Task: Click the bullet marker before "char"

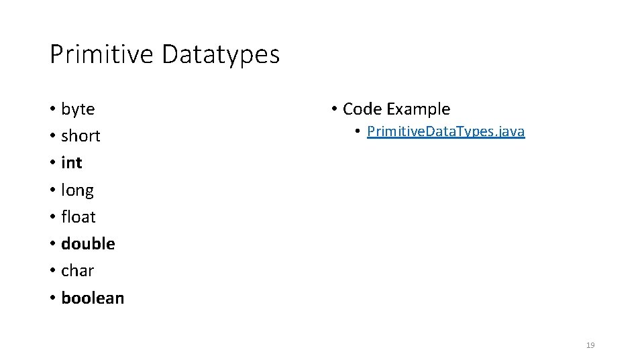Action: 53,271
